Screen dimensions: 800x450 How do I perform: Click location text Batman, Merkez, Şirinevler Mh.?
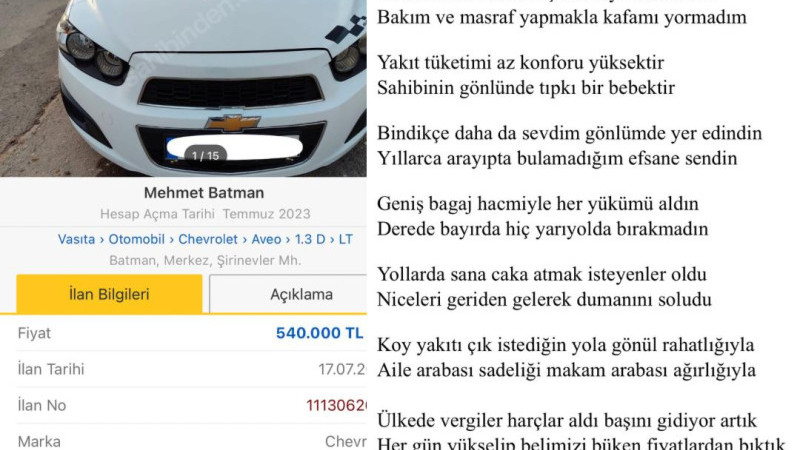click(x=205, y=260)
